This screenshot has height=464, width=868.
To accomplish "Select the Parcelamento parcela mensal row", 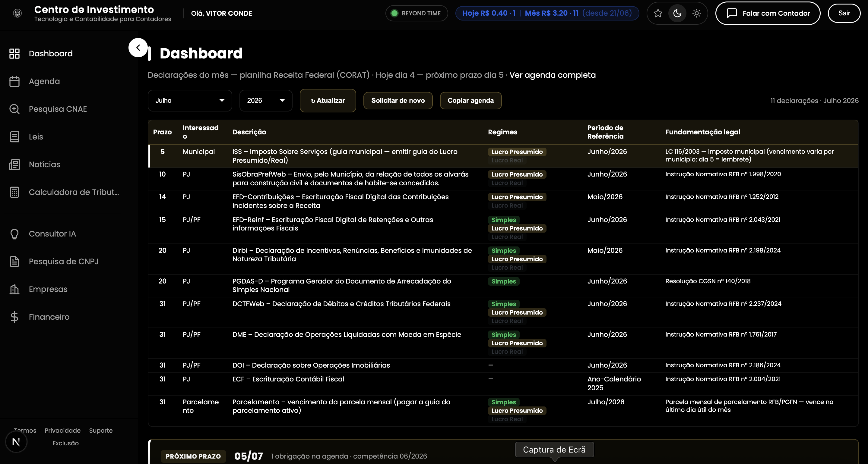I will (503, 410).
